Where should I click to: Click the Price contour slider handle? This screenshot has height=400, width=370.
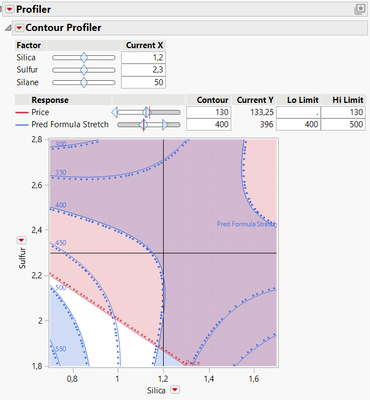[x=146, y=112]
